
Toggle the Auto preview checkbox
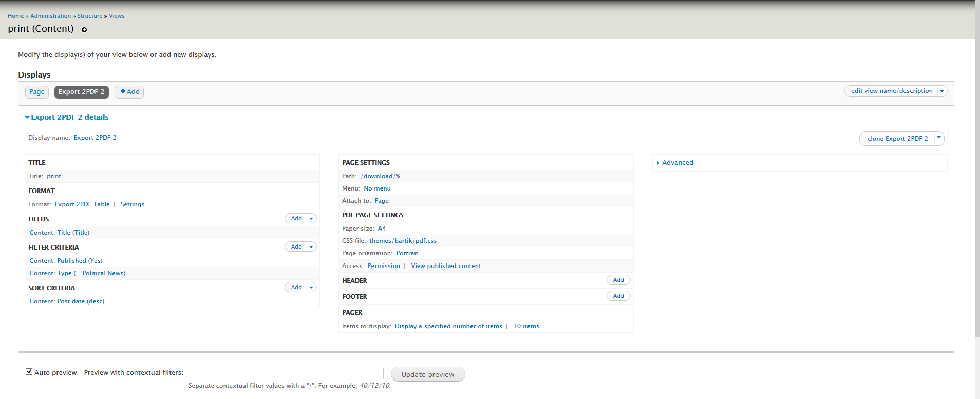pyautogui.click(x=29, y=372)
